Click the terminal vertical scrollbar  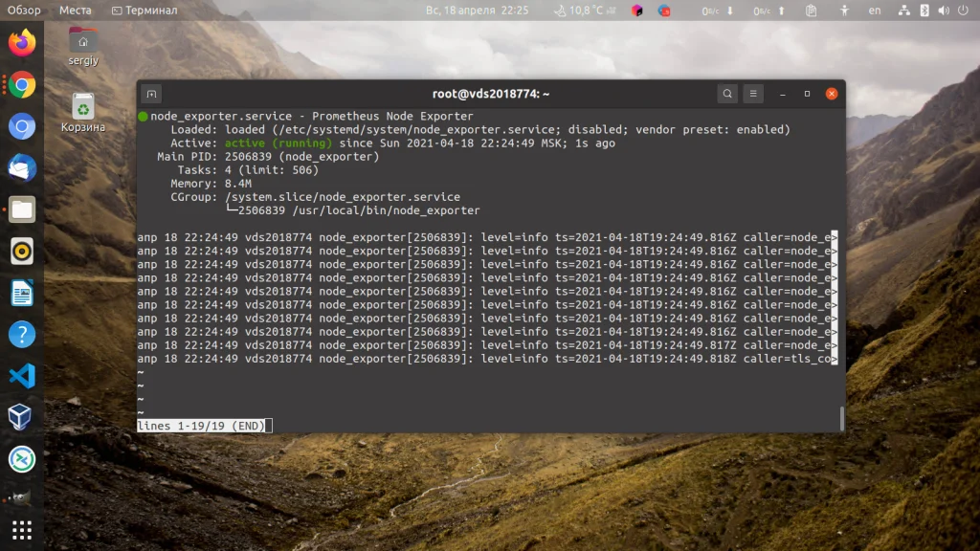842,419
